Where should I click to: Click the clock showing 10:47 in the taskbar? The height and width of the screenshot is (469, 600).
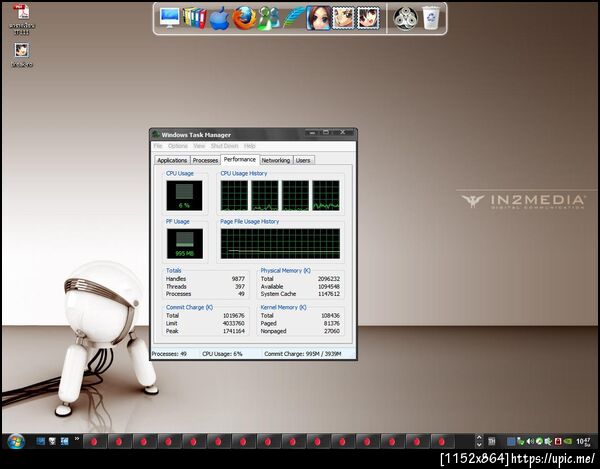(583, 442)
